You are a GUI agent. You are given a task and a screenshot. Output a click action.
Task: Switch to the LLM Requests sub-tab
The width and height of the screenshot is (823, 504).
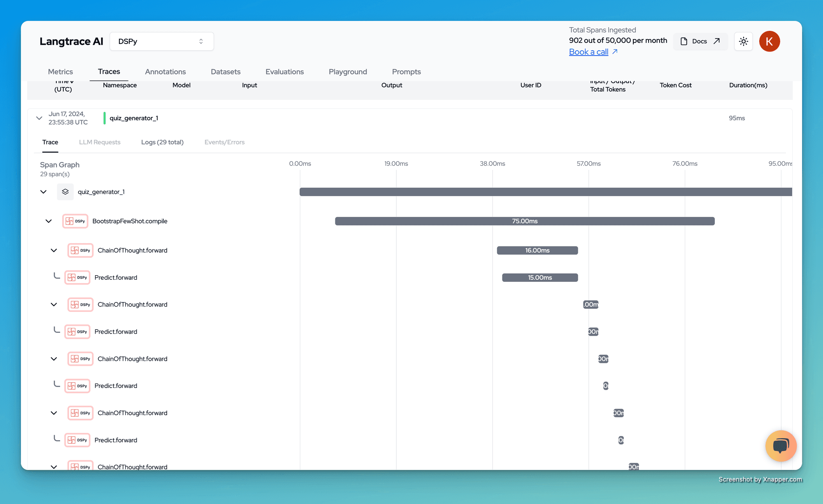click(100, 142)
